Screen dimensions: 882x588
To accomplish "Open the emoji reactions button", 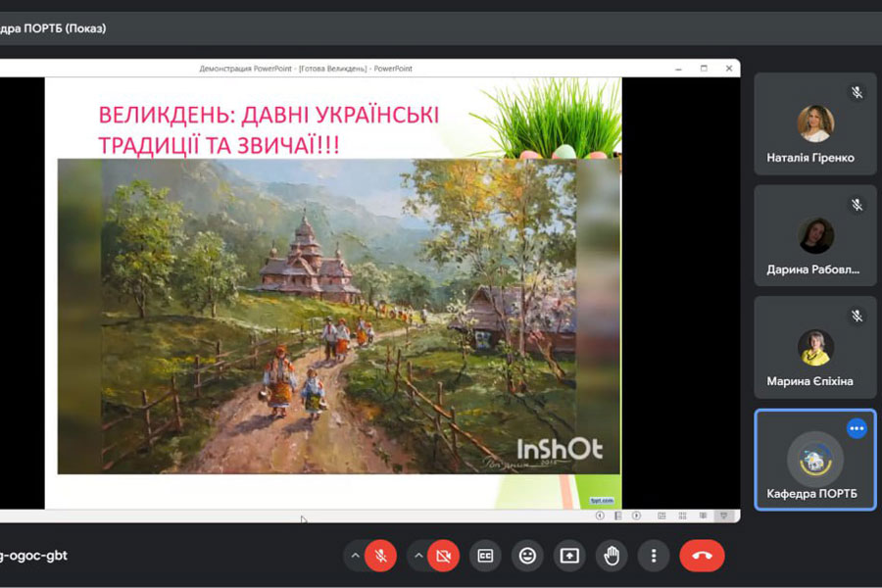I will pyautogui.click(x=527, y=556).
